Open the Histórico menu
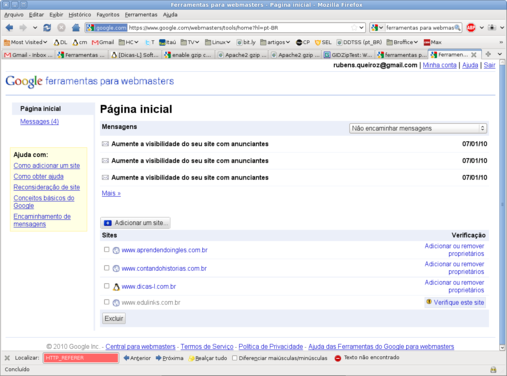 click(x=80, y=15)
